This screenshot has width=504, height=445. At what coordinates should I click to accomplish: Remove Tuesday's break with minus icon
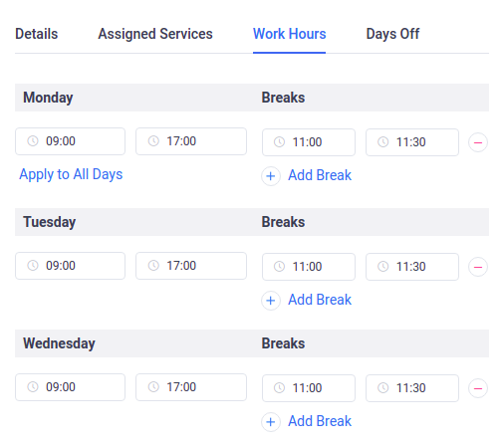478,267
